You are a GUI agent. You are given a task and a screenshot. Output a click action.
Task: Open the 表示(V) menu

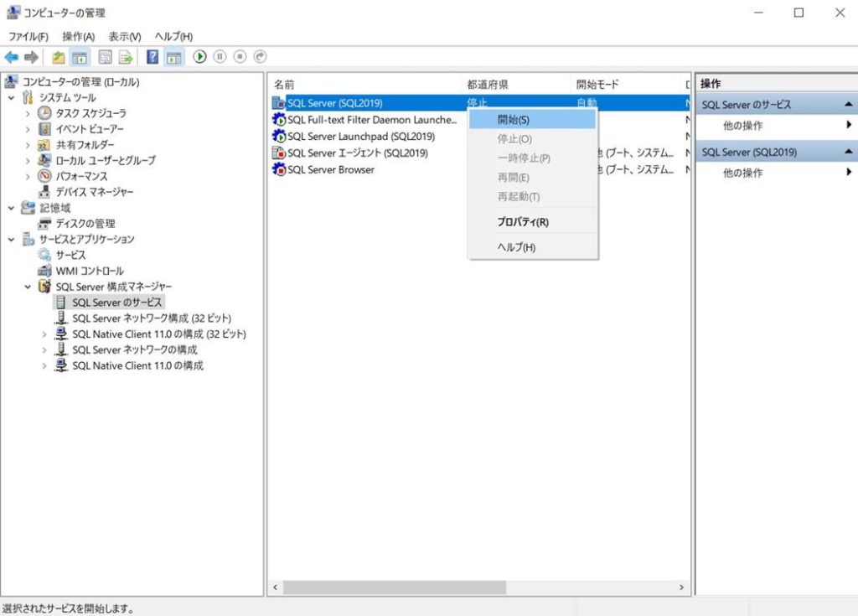click(125, 37)
